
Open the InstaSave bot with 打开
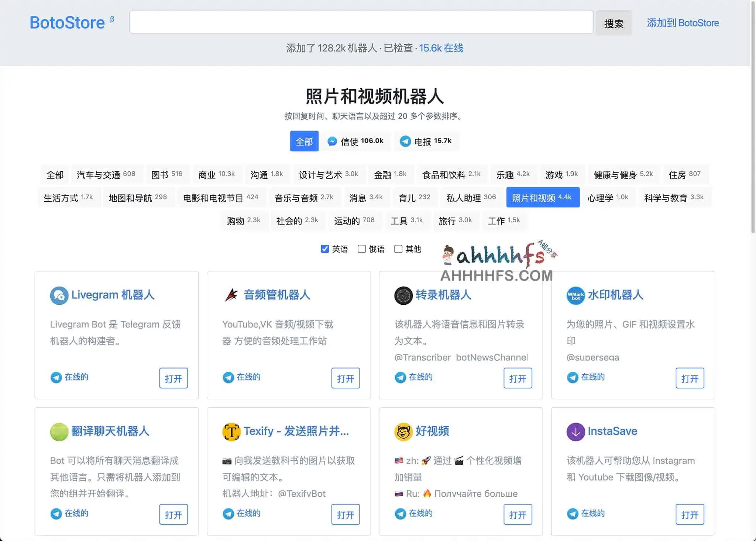point(690,514)
